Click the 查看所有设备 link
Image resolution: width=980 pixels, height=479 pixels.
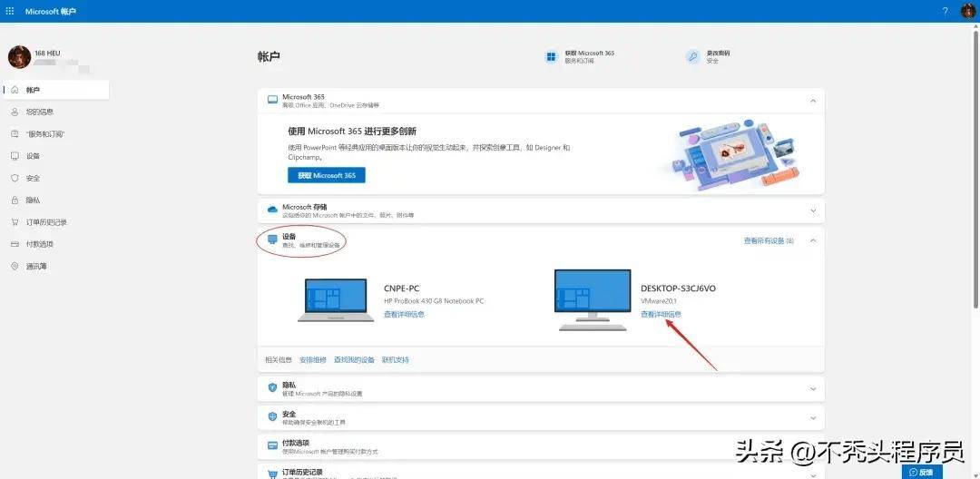tap(768, 240)
